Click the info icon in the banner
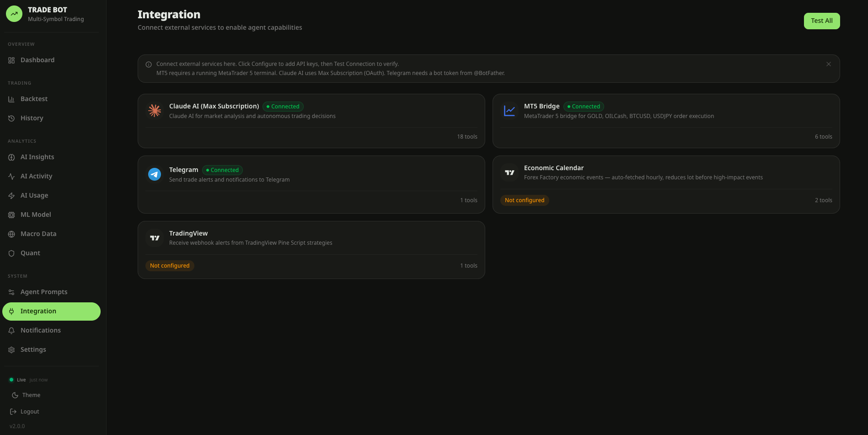This screenshot has height=435, width=868. [x=149, y=64]
